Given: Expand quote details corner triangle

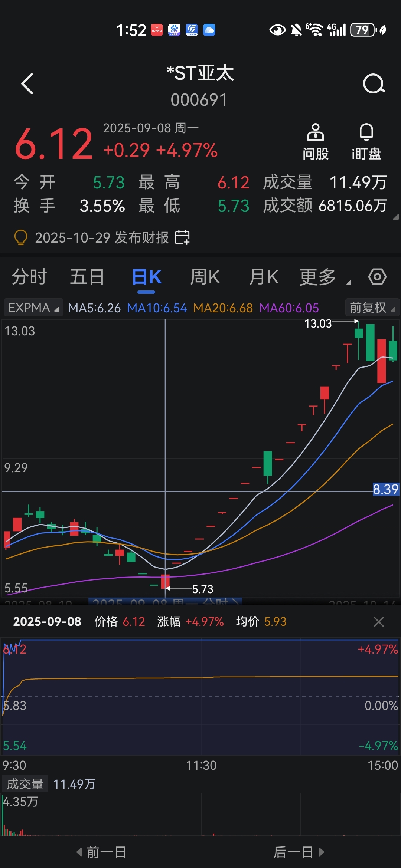Looking at the screenshot, I should [396, 217].
